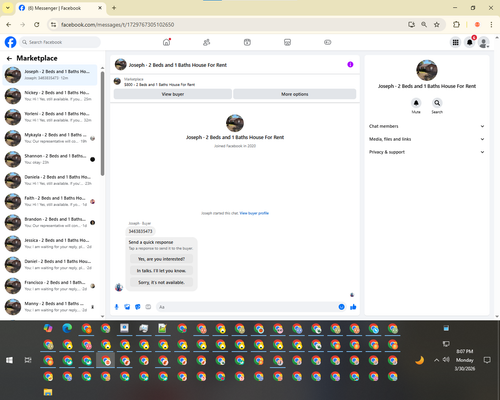Open the Watch video icon in top navigation
This screenshot has width=500, height=400.
[247, 42]
